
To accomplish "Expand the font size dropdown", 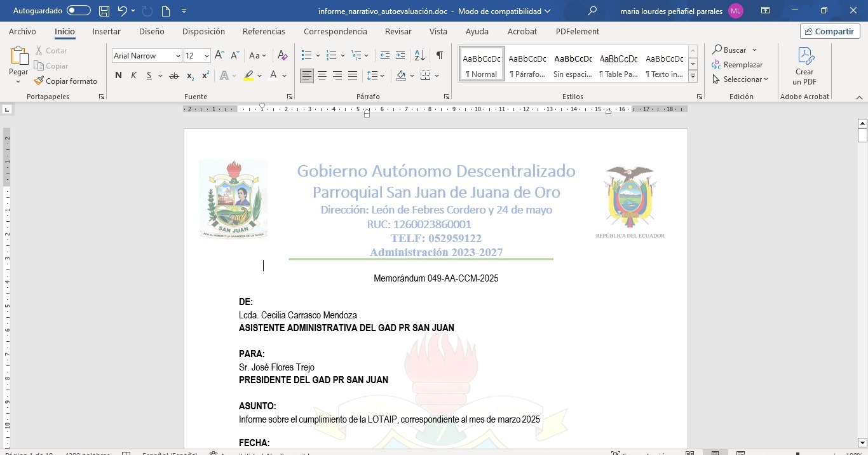I will coord(207,56).
